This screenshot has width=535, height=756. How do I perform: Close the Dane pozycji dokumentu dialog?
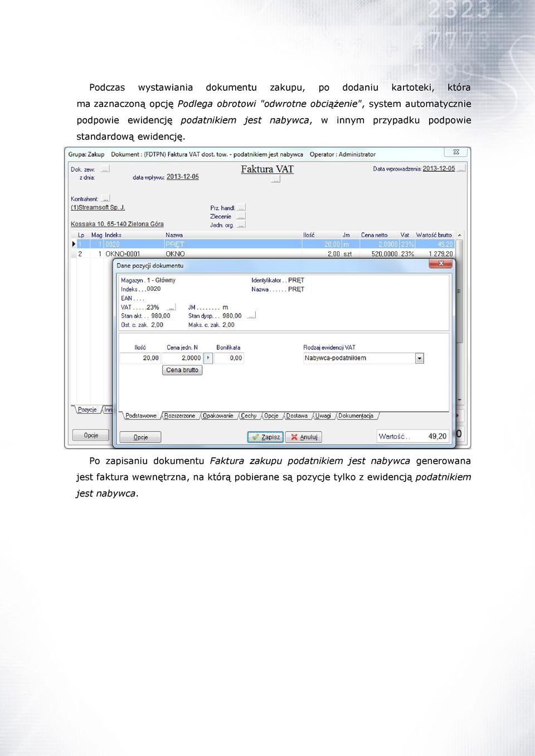point(441,264)
